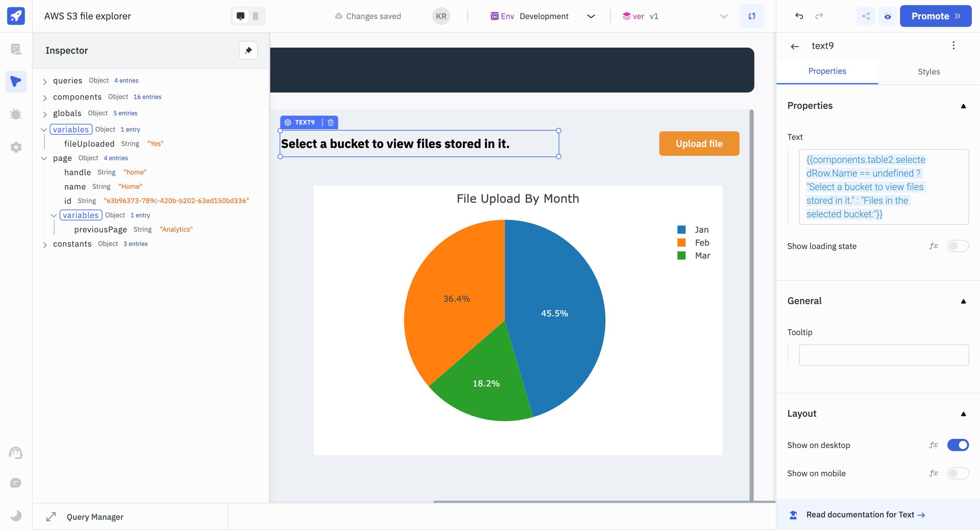Open the Pages panel in left sidebar
The width and height of the screenshot is (980, 530).
click(x=16, y=49)
